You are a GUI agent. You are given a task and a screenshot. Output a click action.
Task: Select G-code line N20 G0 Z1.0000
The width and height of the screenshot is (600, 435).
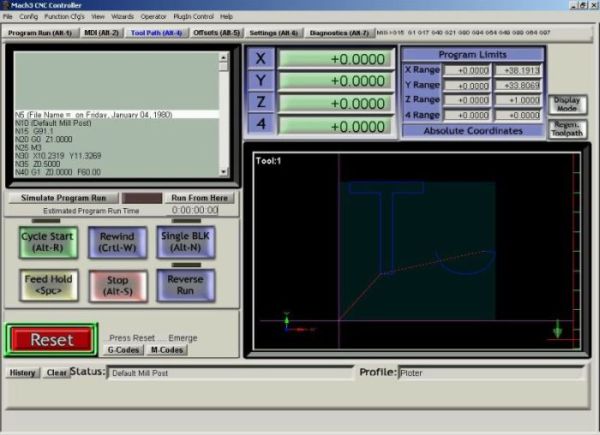coord(116,139)
